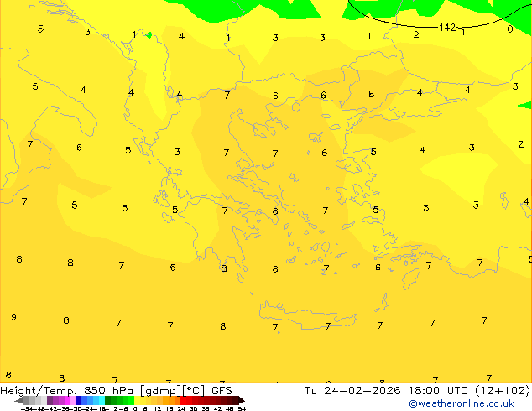532x411 pixels.
Task: Click the gray left arrow end of the legend
Action: coord(19,400)
